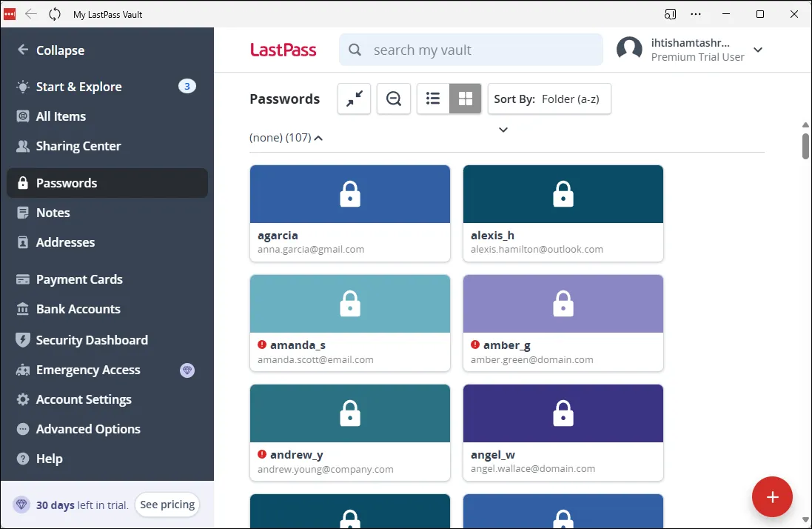Select the grid view icon
This screenshot has width=812, height=529.
[465, 98]
